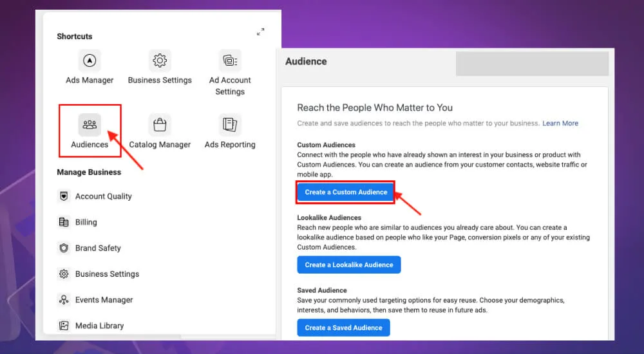Open the Catalog Manager bag icon

coord(160,125)
